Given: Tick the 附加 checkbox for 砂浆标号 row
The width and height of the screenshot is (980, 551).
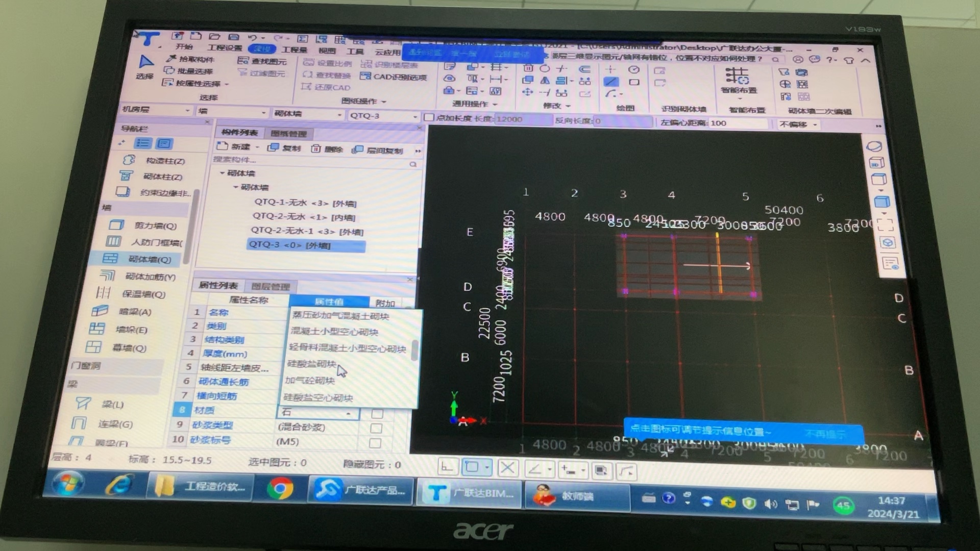Looking at the screenshot, I should pyautogui.click(x=375, y=443).
